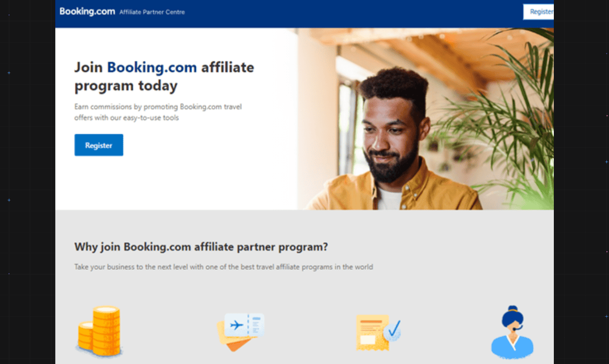This screenshot has height=364, width=609.
Task: Click the 'Why join Booking.com affiliate partner program?' heading
Action: pyautogui.click(x=201, y=247)
